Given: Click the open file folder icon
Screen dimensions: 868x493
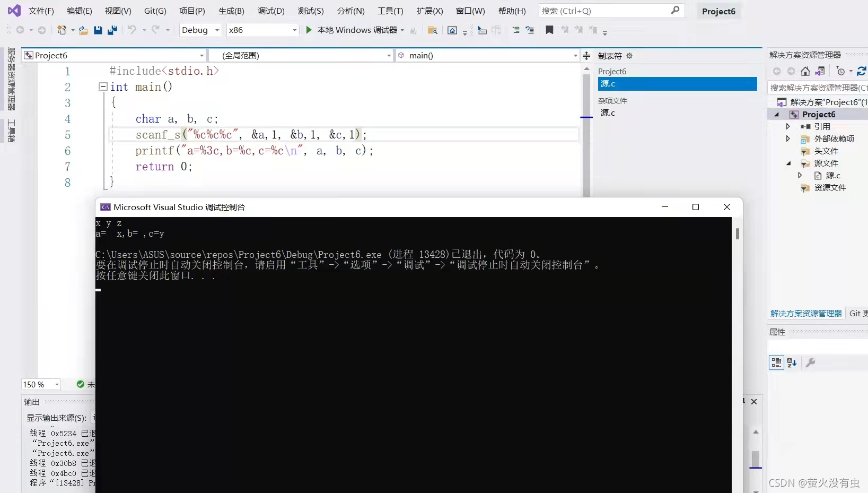Looking at the screenshot, I should [x=83, y=30].
